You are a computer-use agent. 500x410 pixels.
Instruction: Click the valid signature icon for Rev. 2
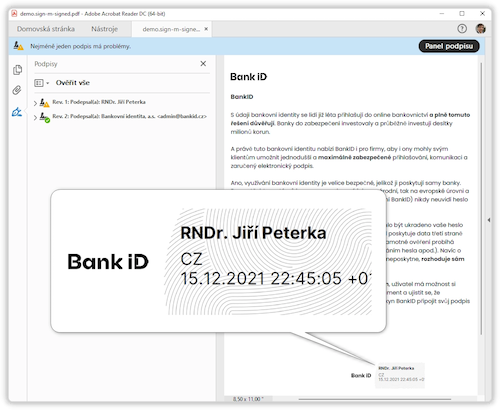pyautogui.click(x=44, y=117)
